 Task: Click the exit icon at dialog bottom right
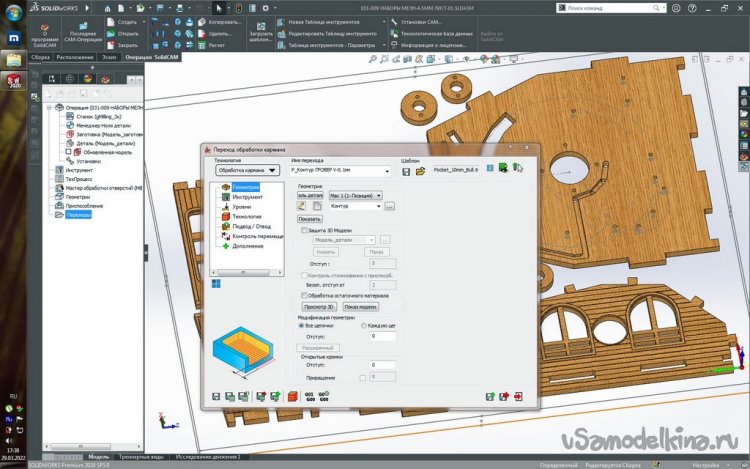516,397
